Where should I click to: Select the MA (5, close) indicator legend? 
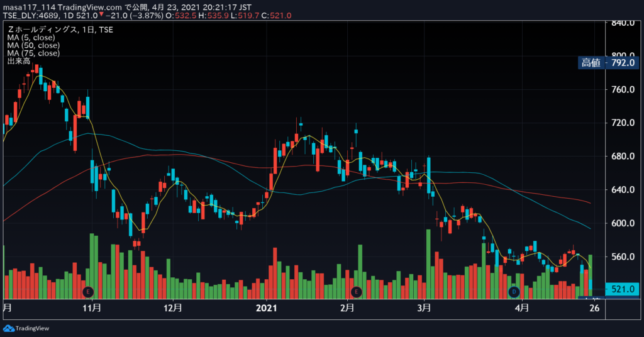(x=31, y=37)
